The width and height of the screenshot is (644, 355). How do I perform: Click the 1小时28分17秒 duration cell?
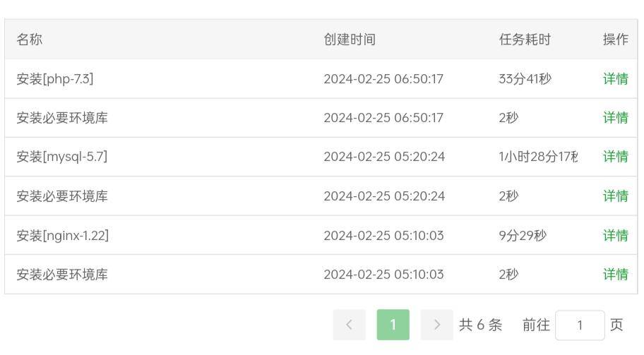tap(538, 157)
